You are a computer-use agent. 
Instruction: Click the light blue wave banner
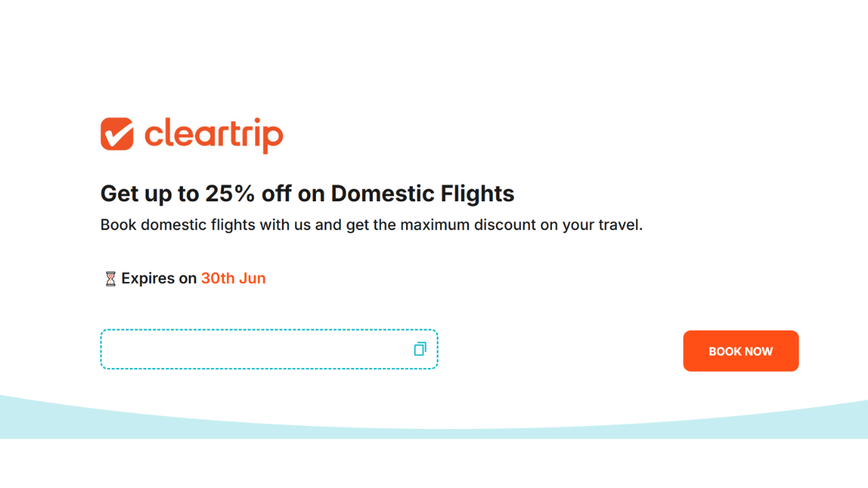point(434,424)
